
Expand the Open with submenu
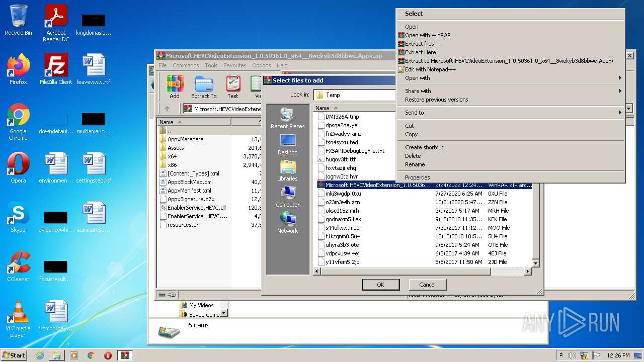coord(510,78)
